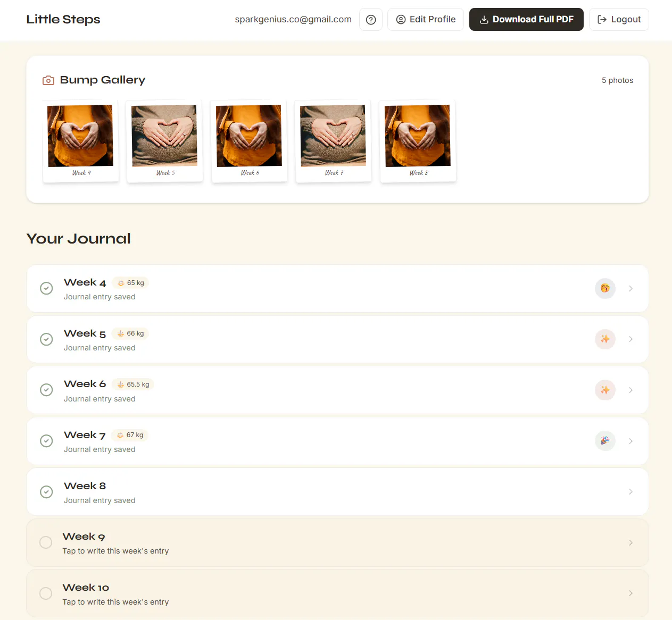Open the Week 10 title to write
Image resolution: width=672 pixels, height=620 pixels.
click(x=86, y=588)
